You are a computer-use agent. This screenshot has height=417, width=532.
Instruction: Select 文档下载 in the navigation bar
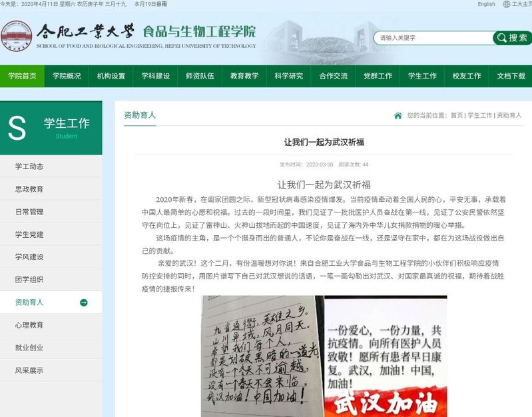[511, 76]
